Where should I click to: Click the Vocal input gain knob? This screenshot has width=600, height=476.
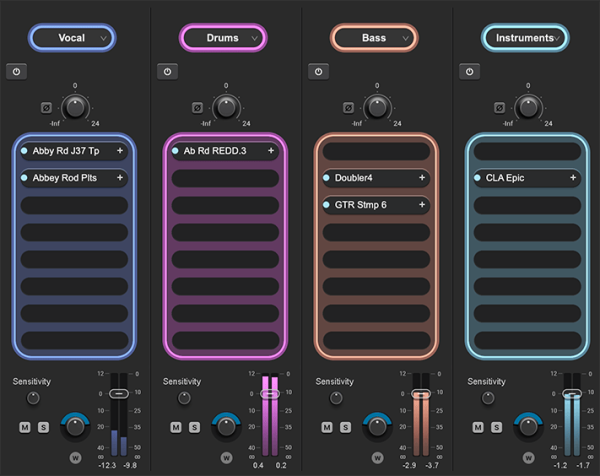point(75,108)
